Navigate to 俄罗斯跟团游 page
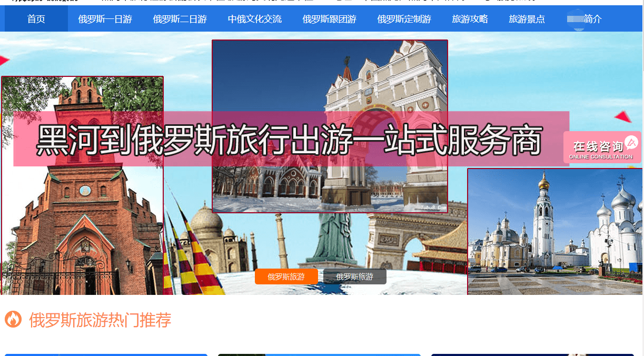644x356 pixels. coord(329,19)
